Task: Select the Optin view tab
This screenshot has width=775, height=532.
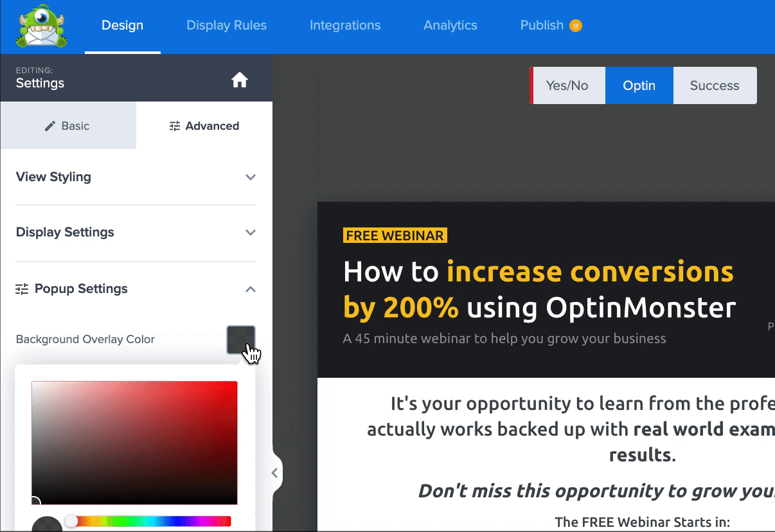Action: (639, 85)
